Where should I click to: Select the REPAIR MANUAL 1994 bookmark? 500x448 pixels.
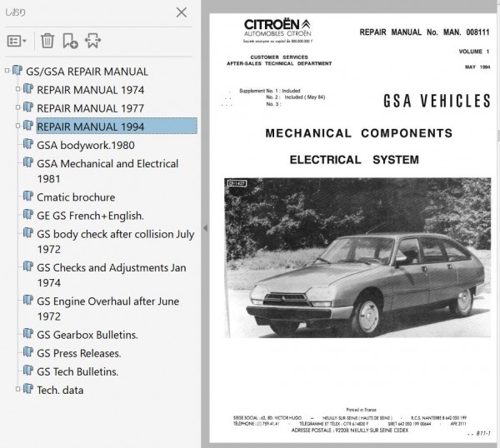point(117,127)
